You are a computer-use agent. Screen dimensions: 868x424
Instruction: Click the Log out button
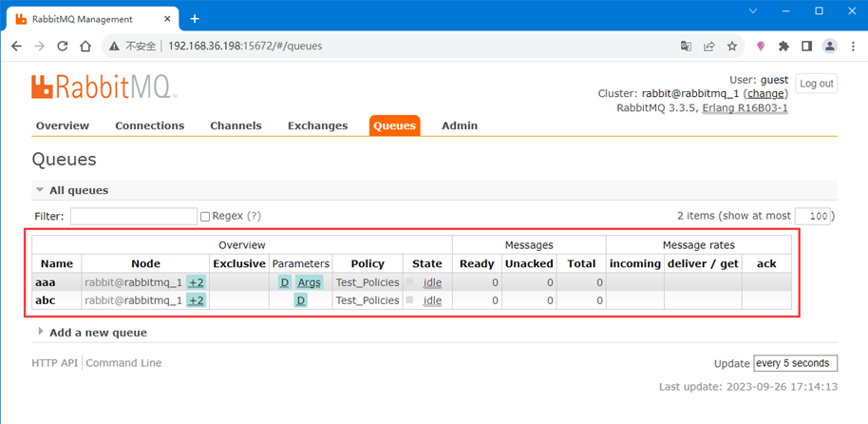point(817,84)
